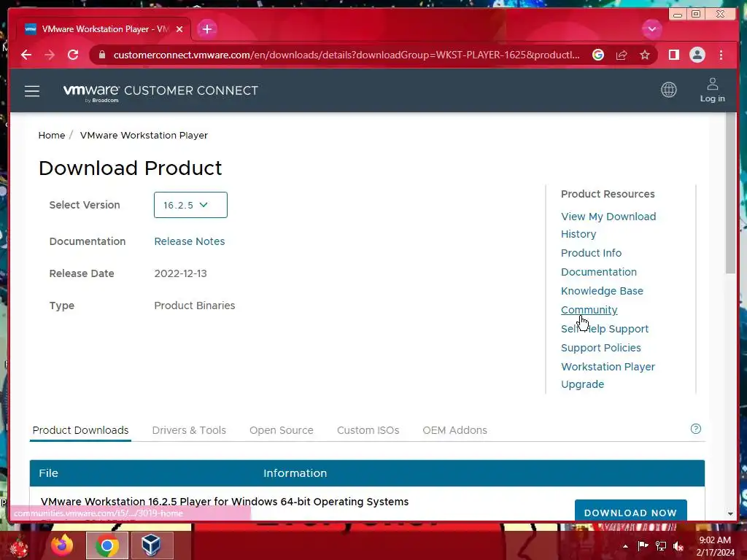Open Workstation Player Upgrade link
This screenshot has width=747, height=560.
click(x=608, y=376)
